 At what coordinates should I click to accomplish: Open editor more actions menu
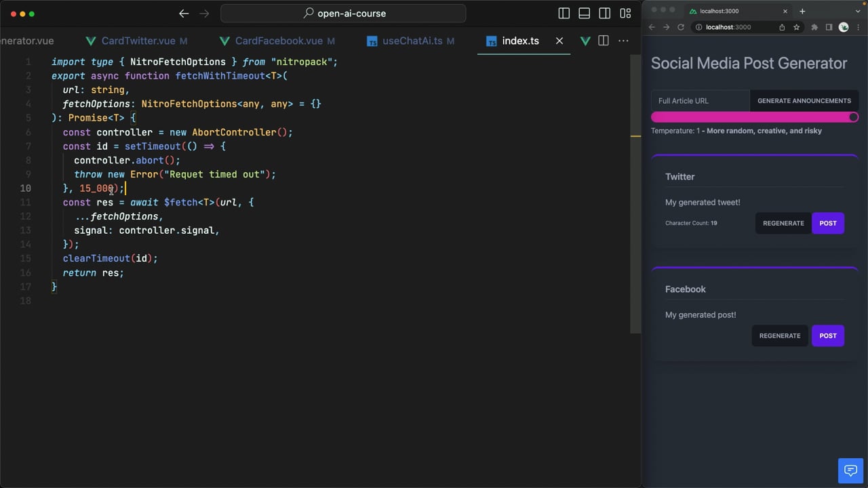[x=623, y=41]
